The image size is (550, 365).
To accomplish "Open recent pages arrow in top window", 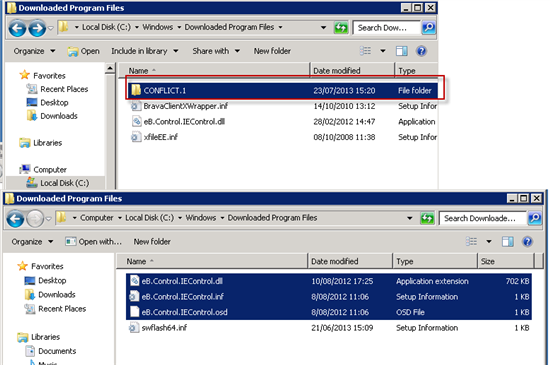I will pyautogui.click(x=51, y=28).
